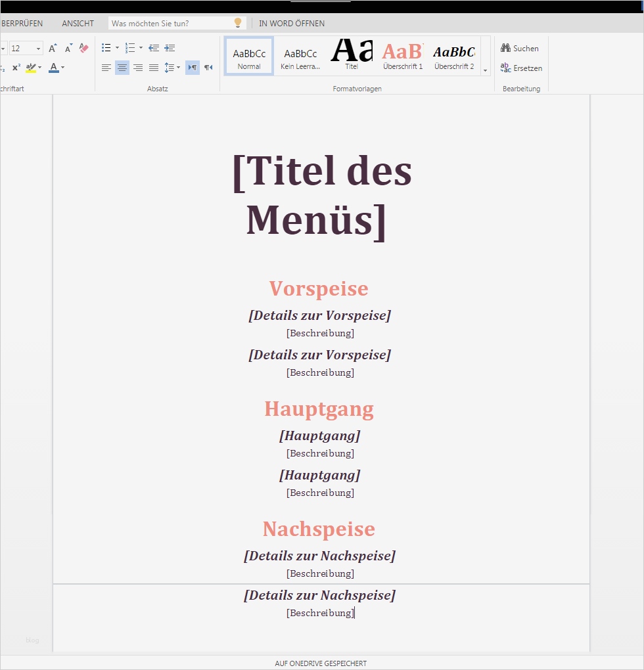The width and height of the screenshot is (644, 670).
Task: Expand line spacing dropdown arrow
Action: (x=179, y=68)
